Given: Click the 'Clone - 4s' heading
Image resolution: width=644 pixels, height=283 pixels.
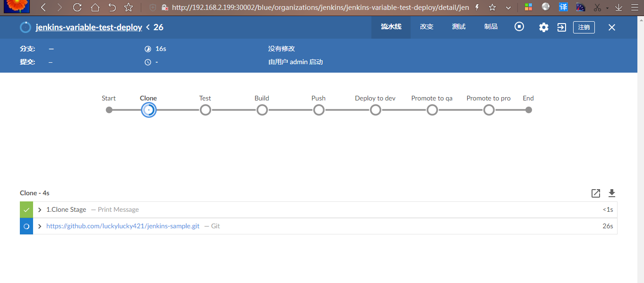Looking at the screenshot, I should pos(34,193).
